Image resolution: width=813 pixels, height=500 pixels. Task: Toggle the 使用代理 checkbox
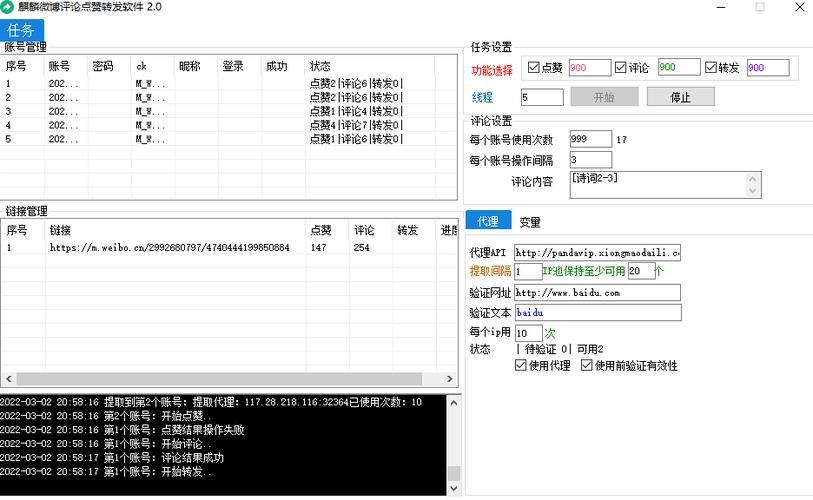click(521, 365)
